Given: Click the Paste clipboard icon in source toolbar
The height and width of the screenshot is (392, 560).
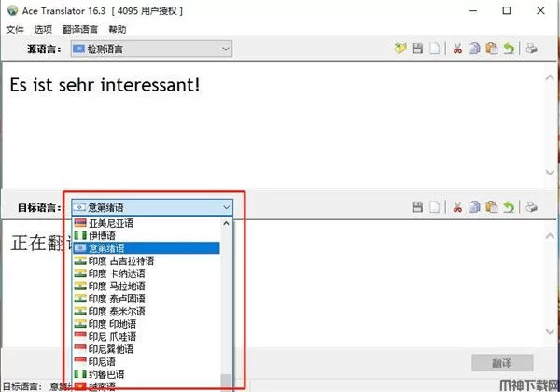Looking at the screenshot, I should (492, 49).
